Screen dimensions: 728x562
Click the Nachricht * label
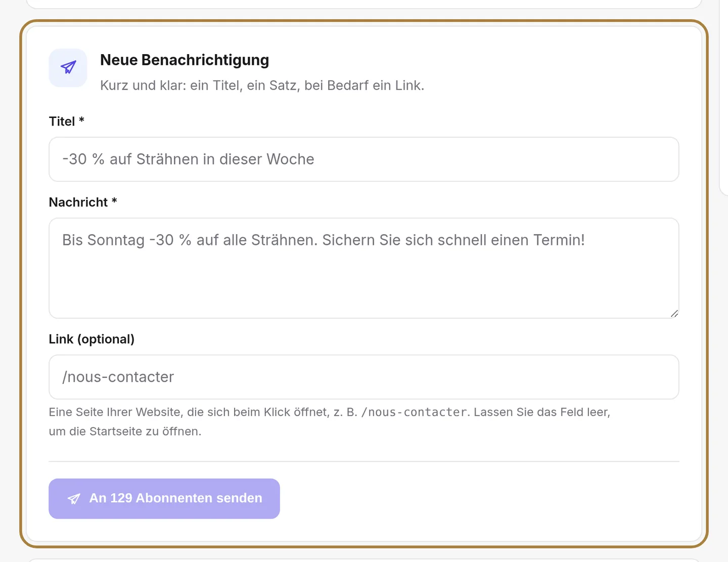(83, 202)
